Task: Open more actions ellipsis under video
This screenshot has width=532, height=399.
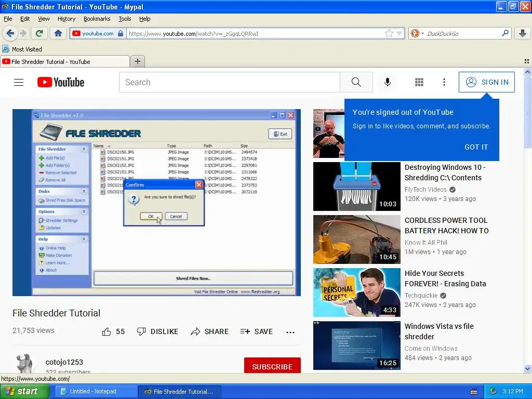Action: pos(290,332)
